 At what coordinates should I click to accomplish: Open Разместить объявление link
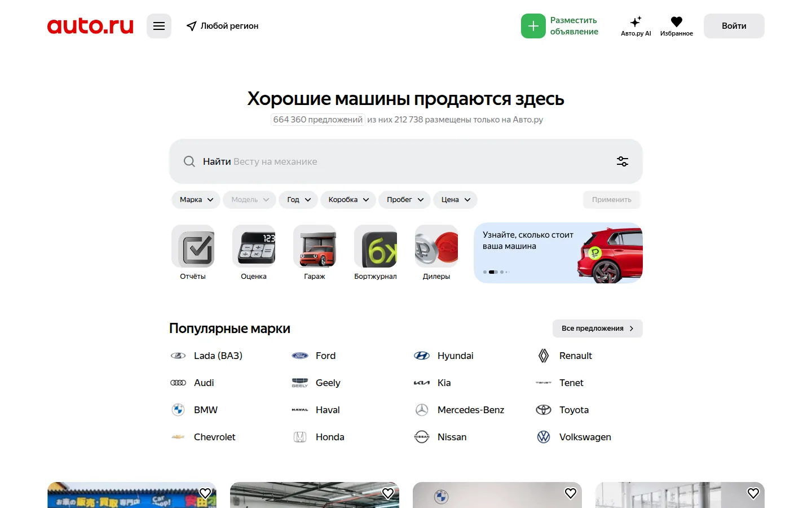574,26
